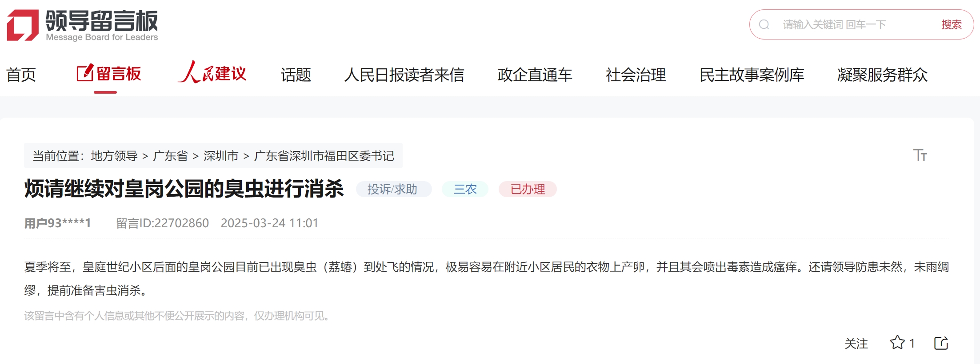980x364 pixels.
Task: Open the 话题 menu item
Action: pos(296,75)
